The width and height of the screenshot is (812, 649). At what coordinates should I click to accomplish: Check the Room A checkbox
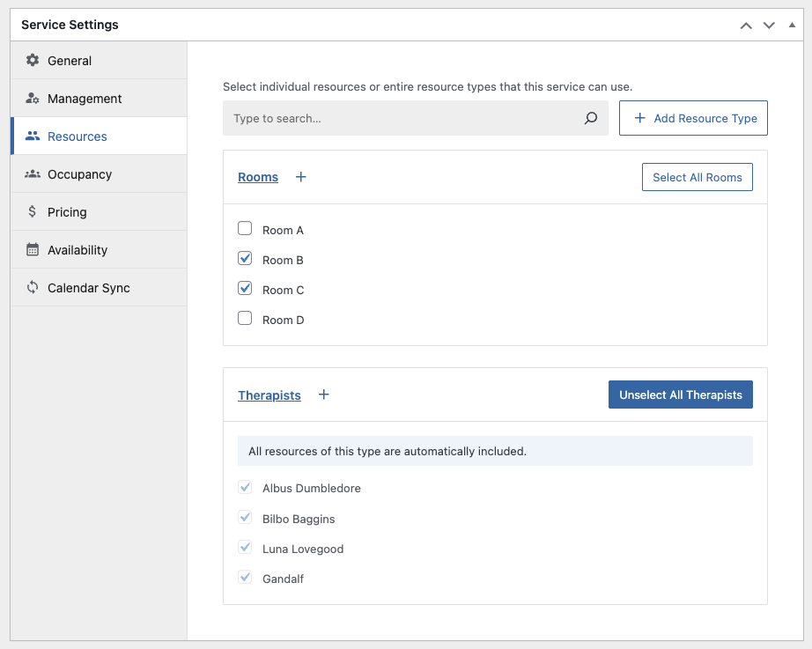[245, 229]
